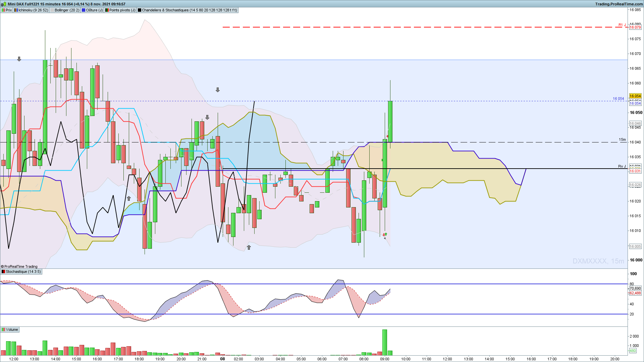
Task: Select the gray down-arrow signal at the chart's far left
Action: tap(19, 59)
